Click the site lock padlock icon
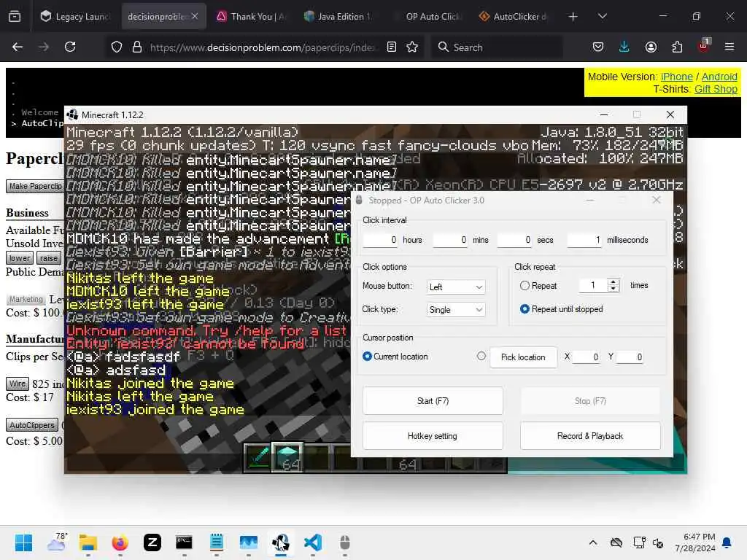 137,47
